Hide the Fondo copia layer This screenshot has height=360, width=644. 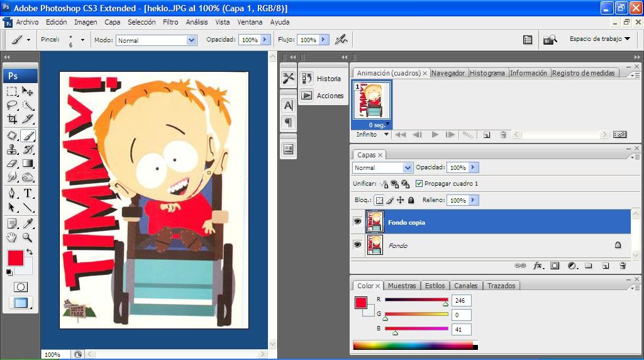(357, 222)
